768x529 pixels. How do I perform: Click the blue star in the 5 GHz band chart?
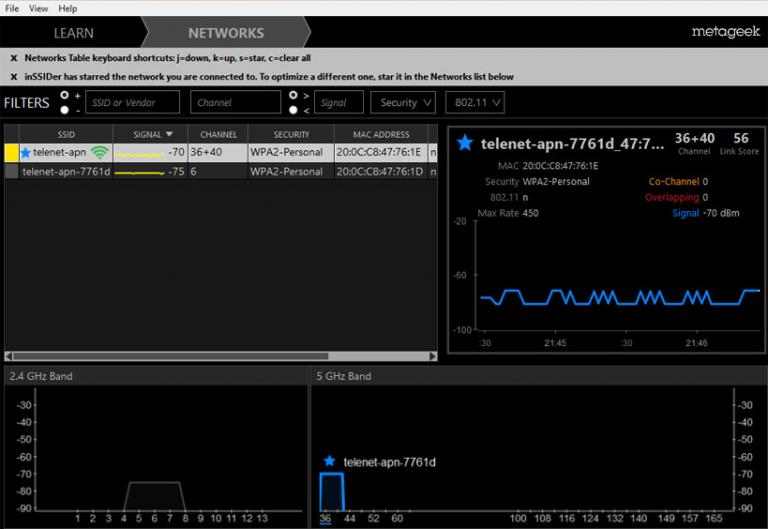point(329,461)
